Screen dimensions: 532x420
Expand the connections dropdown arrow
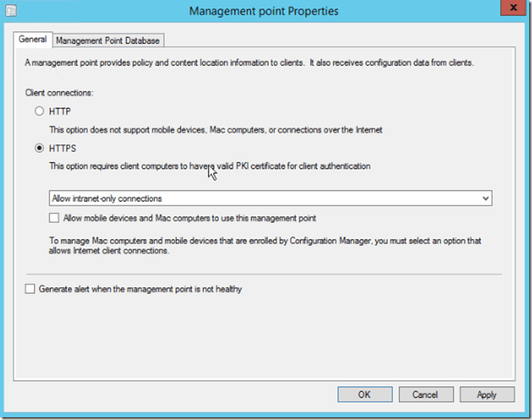click(x=486, y=198)
